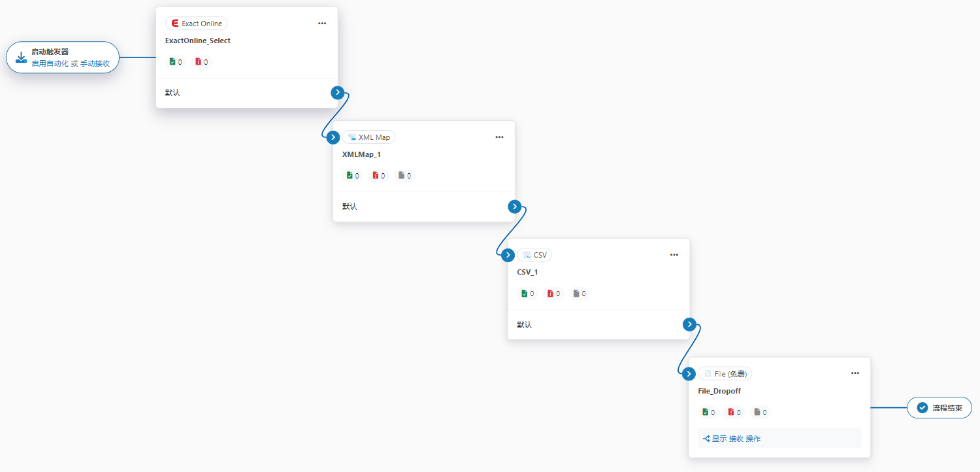Open the File_Dropoff three-dot menu
980x472 pixels.
click(855, 373)
